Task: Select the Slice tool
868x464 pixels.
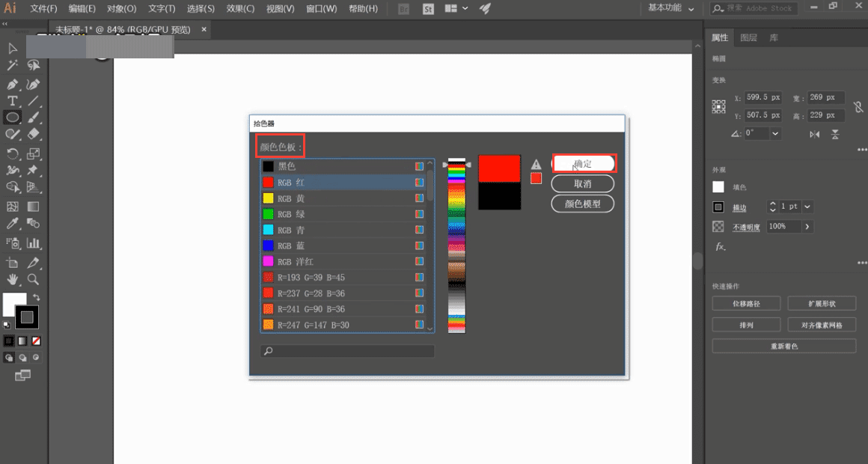Action: point(33,263)
